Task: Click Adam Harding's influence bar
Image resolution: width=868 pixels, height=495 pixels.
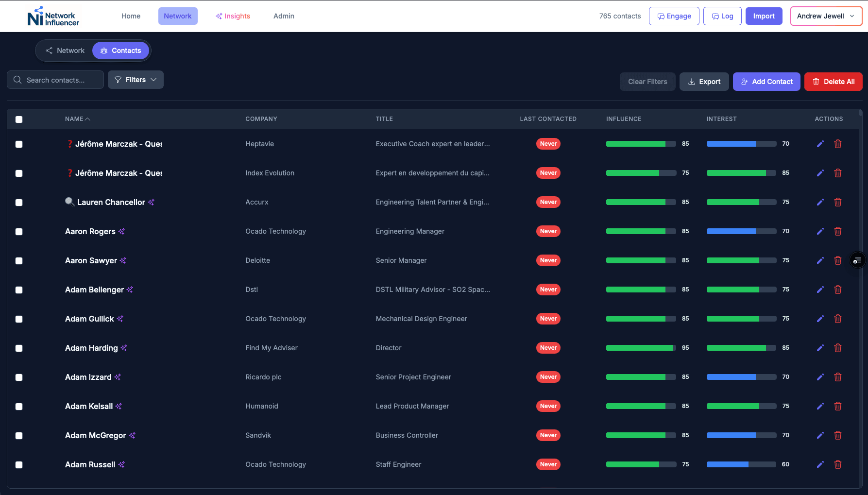Action: [x=640, y=348]
